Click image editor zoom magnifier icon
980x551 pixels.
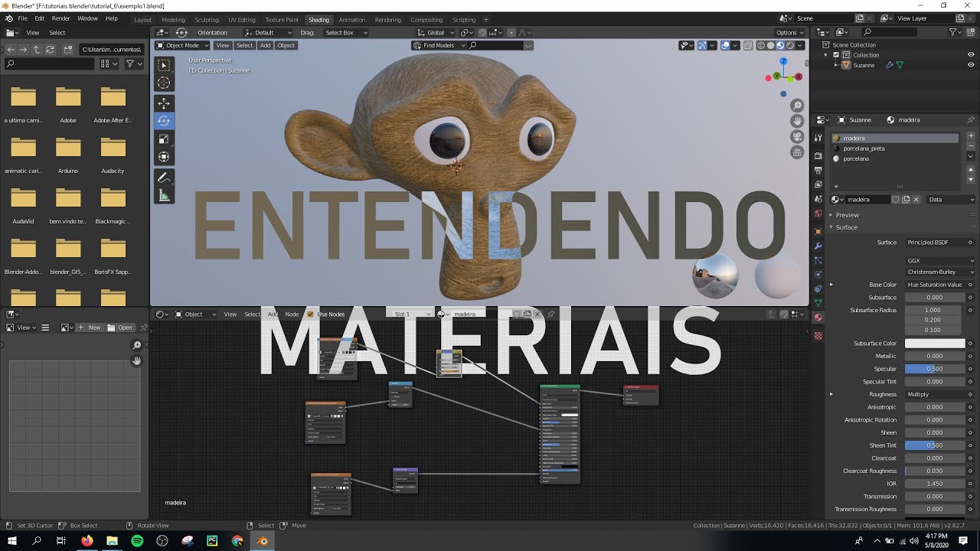pyautogui.click(x=137, y=346)
